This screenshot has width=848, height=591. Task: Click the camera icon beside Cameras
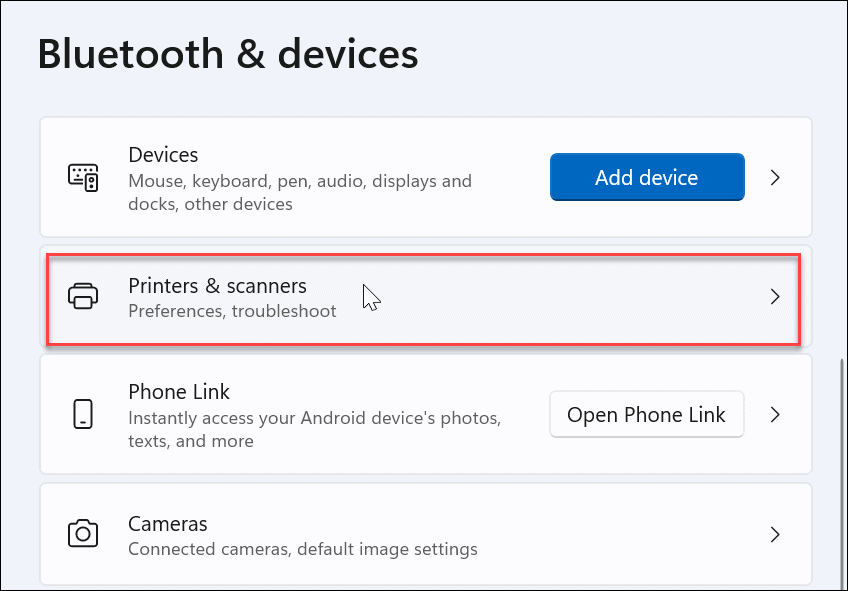pyautogui.click(x=84, y=534)
